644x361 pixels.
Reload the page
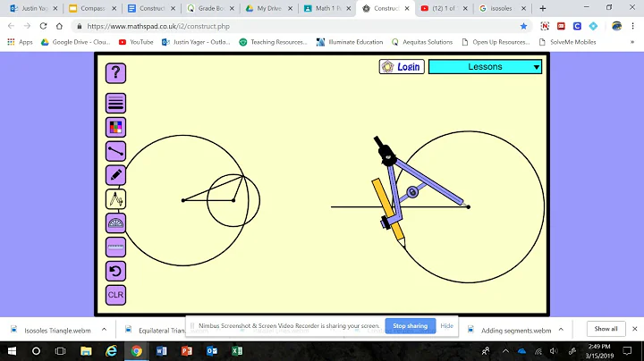pyautogui.click(x=43, y=26)
